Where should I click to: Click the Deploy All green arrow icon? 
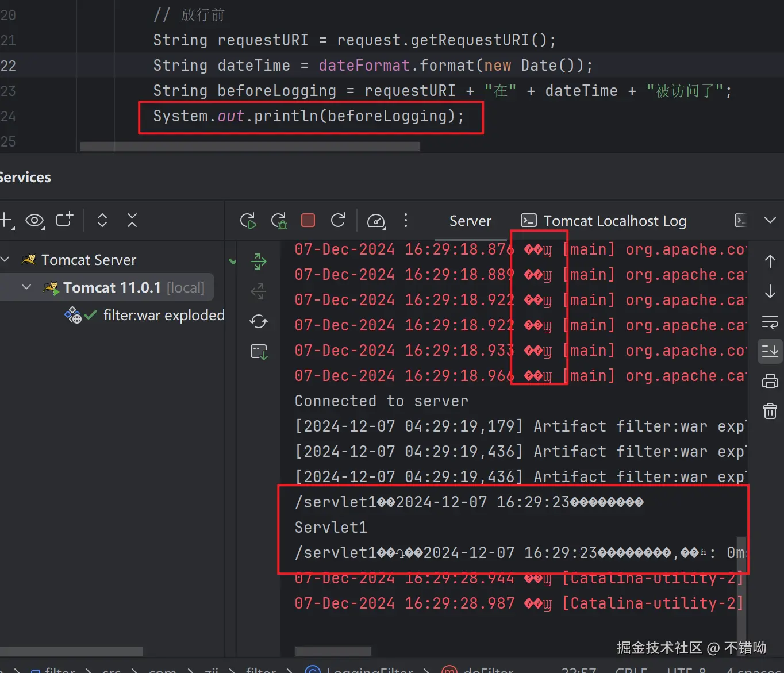259,261
